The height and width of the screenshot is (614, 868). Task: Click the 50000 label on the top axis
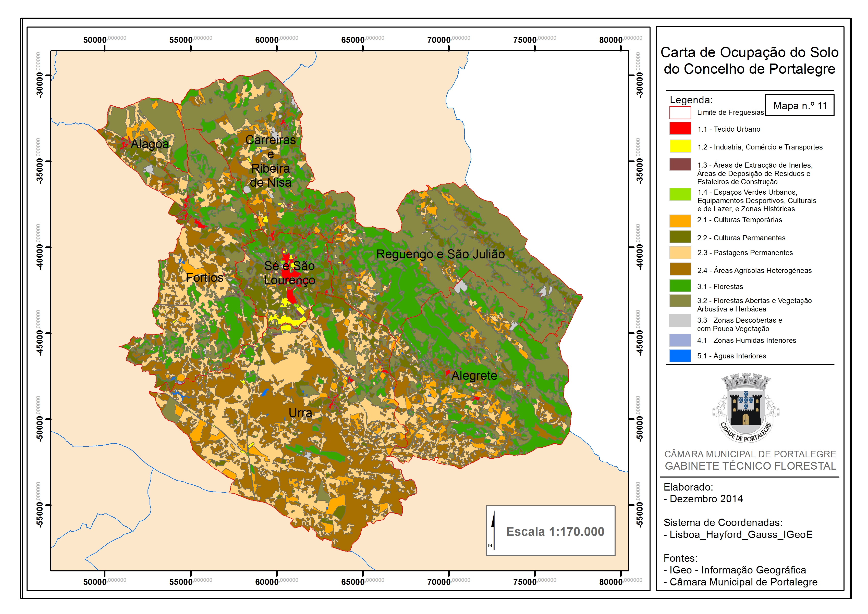104,39
